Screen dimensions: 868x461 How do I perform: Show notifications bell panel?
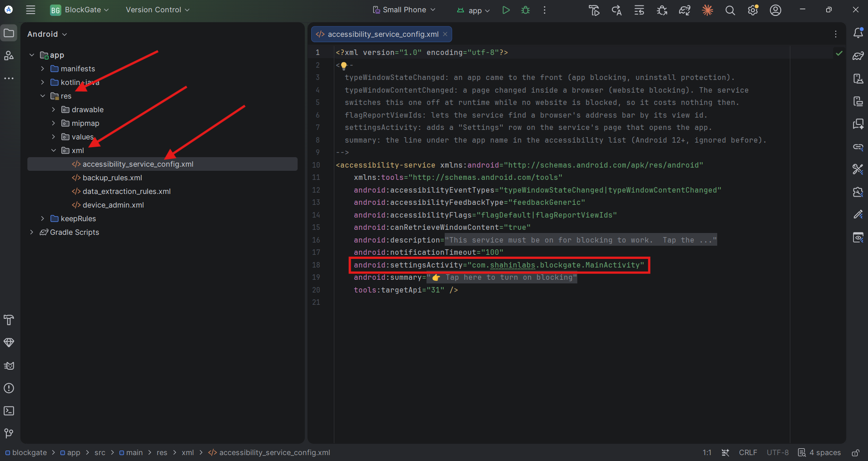coord(858,33)
